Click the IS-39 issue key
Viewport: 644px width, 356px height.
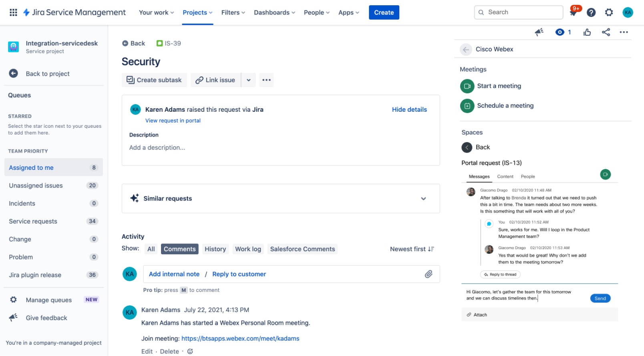173,43
